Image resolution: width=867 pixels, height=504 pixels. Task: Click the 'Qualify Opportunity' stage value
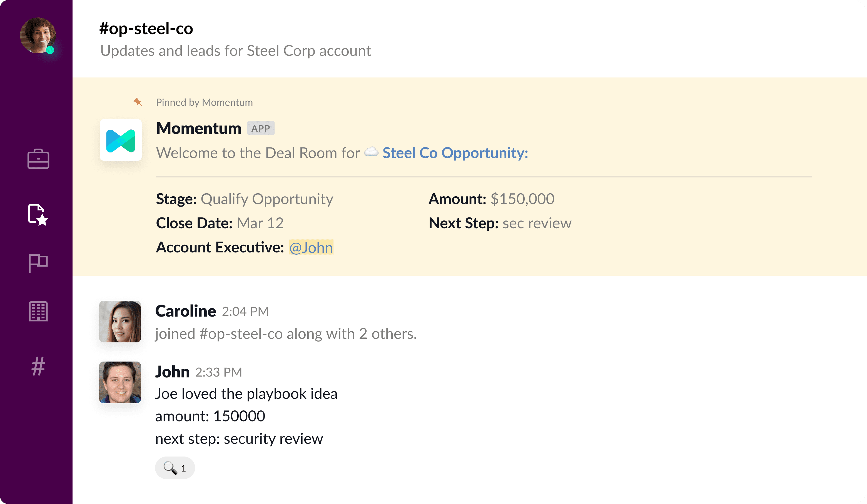tap(267, 199)
